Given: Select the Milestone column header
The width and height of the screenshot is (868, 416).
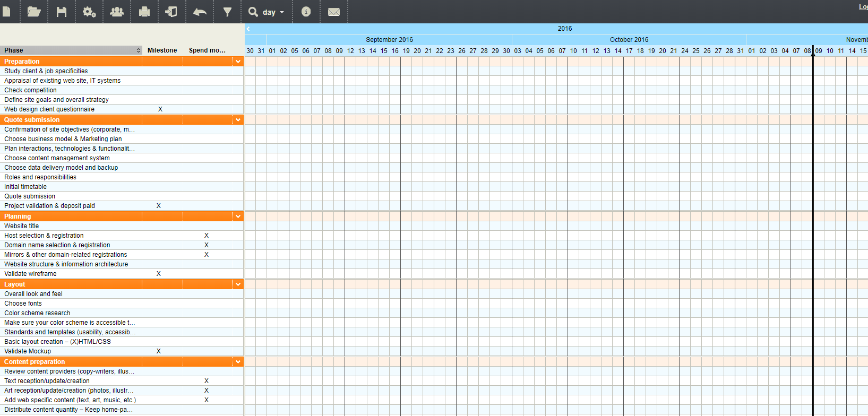Looking at the screenshot, I should point(162,50).
